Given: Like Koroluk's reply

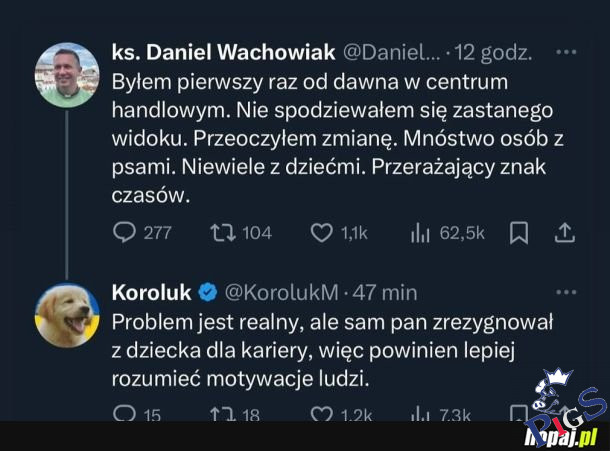Looking at the screenshot, I should 321,414.
